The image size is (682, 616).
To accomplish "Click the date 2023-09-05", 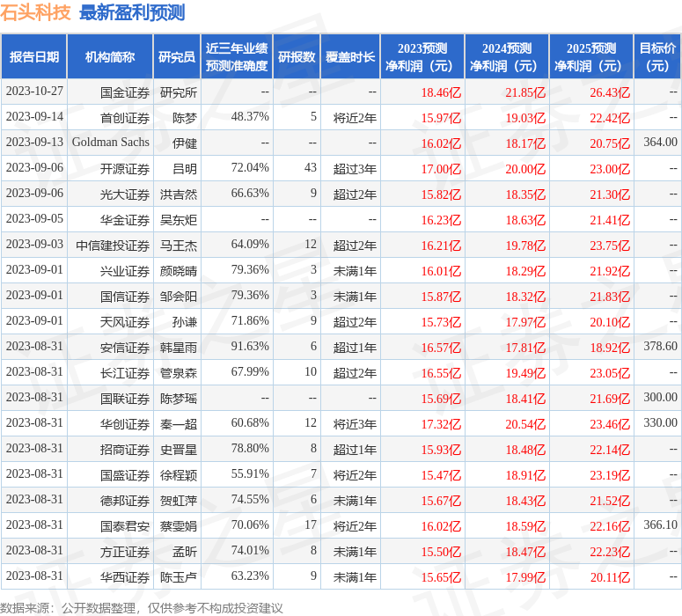I will [34, 218].
